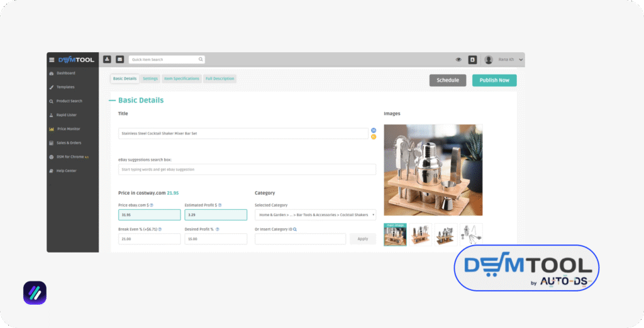Toggle the hamburger menu beside the DSM Tool logo
Image resolution: width=644 pixels, height=328 pixels.
(52, 60)
